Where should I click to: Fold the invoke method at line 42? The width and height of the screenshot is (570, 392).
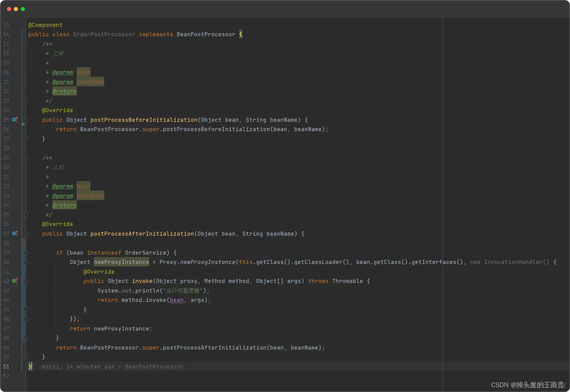[x=26, y=281]
